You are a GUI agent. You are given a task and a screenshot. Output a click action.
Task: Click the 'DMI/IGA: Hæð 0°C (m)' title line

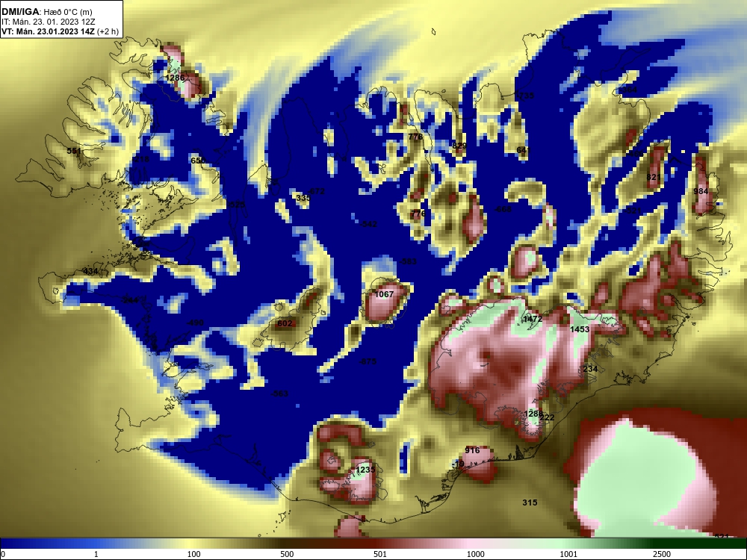pos(46,12)
